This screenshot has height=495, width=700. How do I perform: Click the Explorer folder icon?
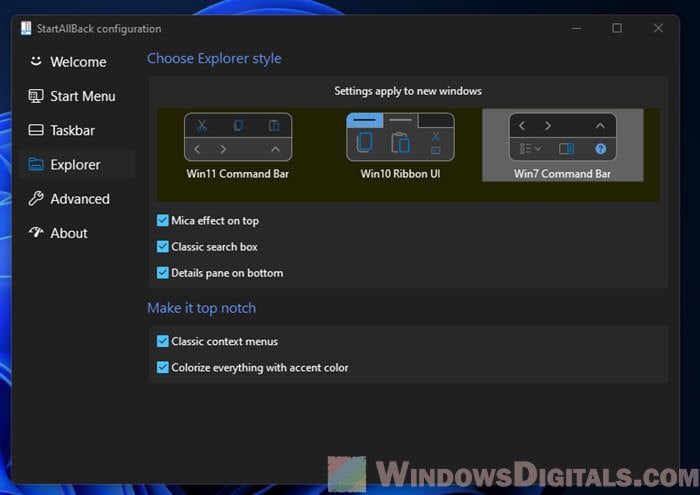(x=36, y=164)
